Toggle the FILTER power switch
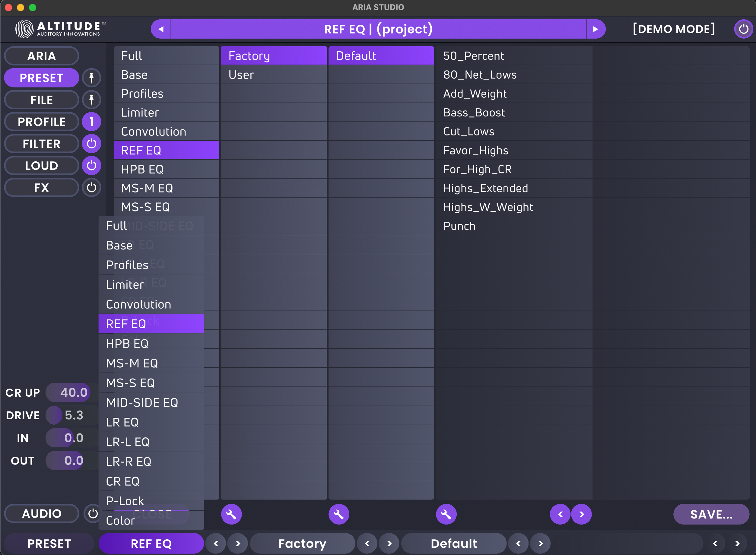756x555 pixels. pos(91,144)
